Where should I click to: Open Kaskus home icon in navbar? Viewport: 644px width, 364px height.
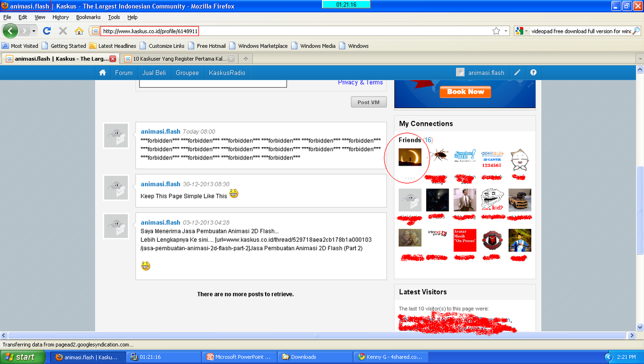tap(103, 72)
